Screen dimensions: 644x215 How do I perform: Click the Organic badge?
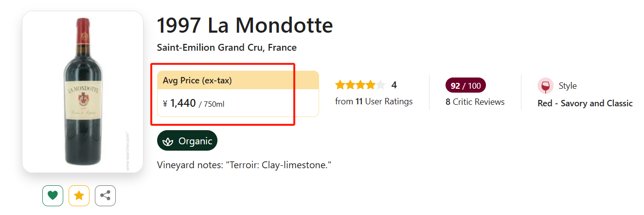[x=187, y=141]
